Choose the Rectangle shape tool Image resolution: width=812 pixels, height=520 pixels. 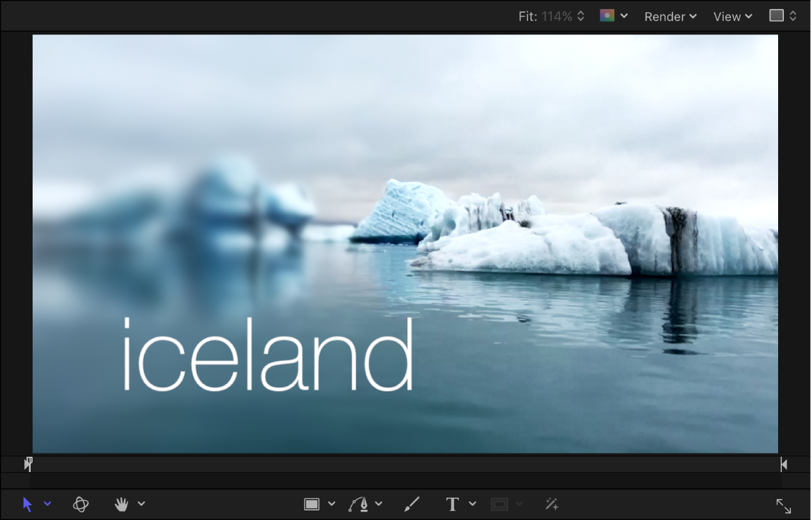(x=311, y=503)
